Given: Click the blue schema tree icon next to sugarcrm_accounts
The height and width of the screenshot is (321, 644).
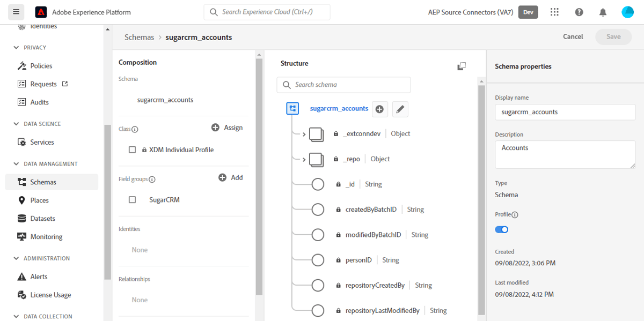Looking at the screenshot, I should (292, 108).
